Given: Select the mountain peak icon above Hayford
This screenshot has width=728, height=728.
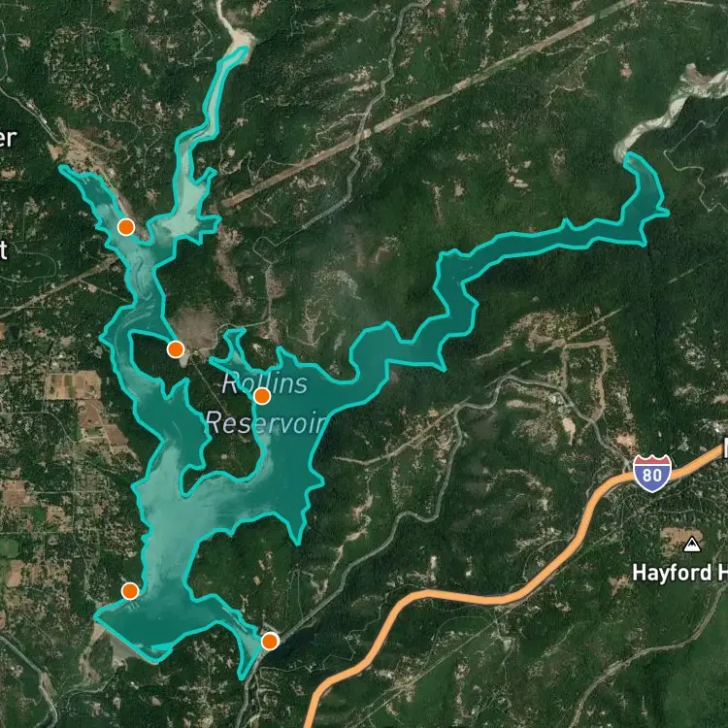Looking at the screenshot, I should click(692, 545).
